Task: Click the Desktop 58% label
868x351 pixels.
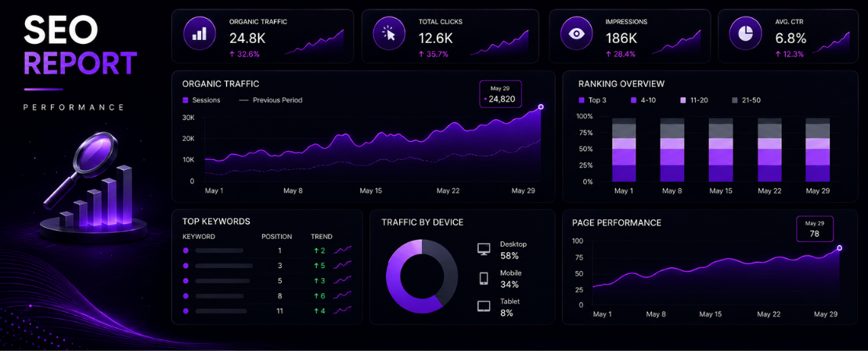Action: tap(513, 250)
